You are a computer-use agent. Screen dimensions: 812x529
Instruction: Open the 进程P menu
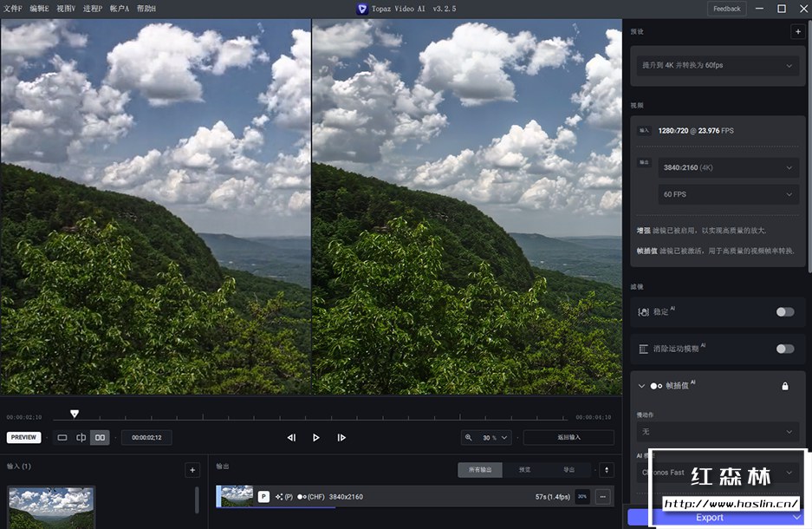pos(93,9)
